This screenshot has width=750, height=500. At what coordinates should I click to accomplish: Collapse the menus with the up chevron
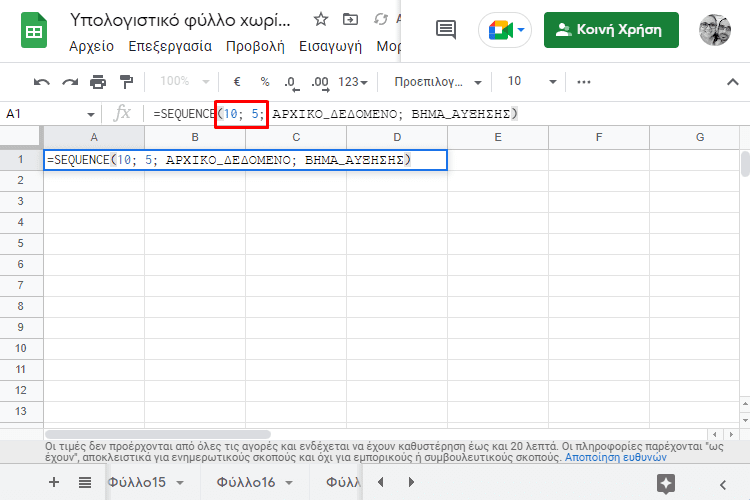pyautogui.click(x=732, y=82)
